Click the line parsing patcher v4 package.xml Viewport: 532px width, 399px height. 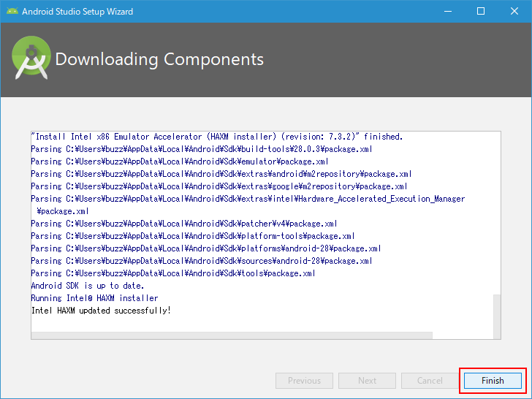click(x=184, y=224)
